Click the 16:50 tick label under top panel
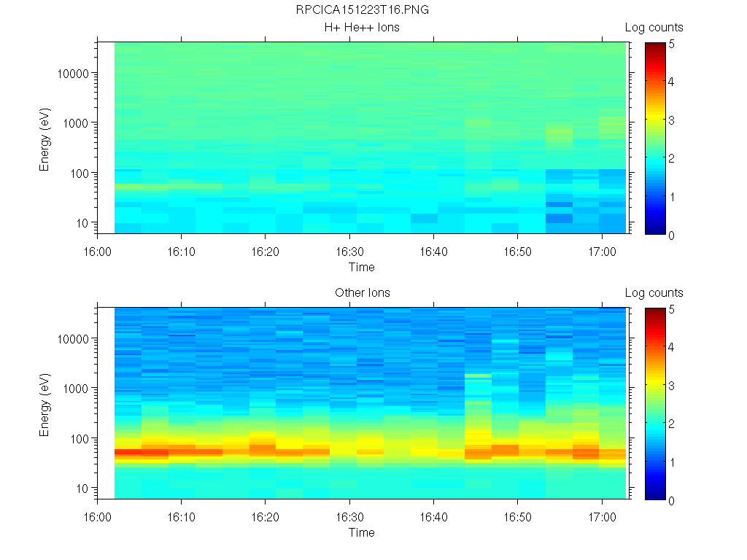 coord(518,252)
